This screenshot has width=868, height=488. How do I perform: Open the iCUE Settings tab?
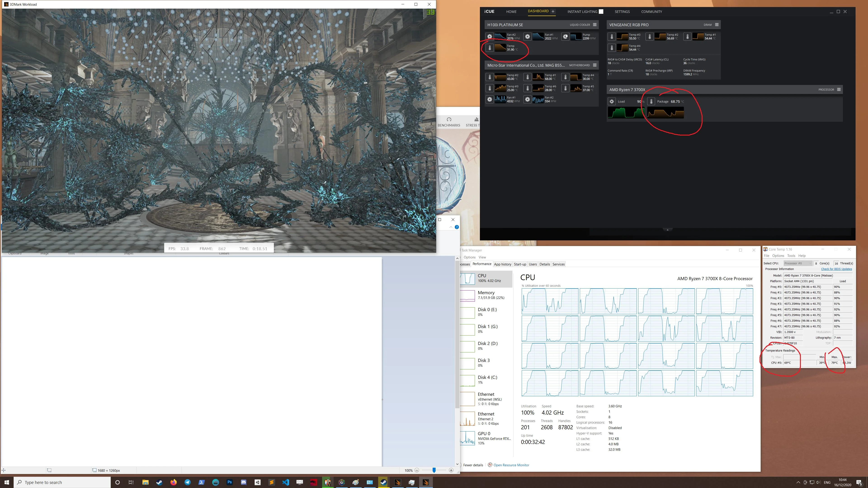click(622, 12)
